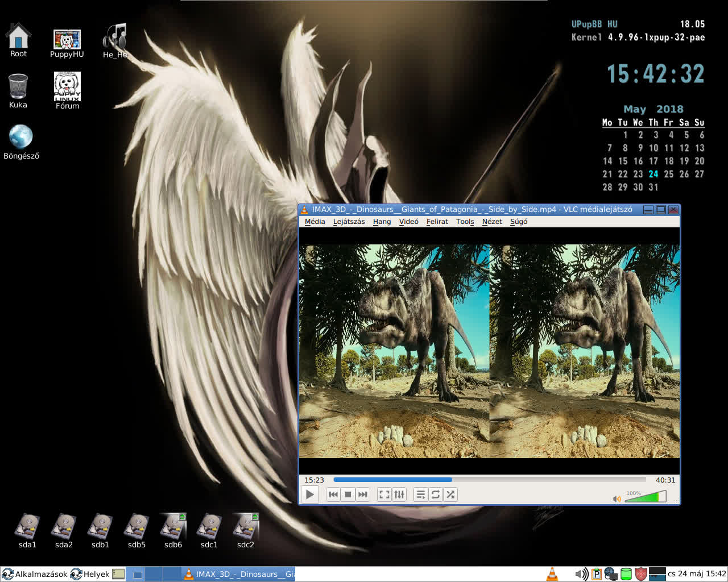Click terminal launcher in taskbar

pyautogui.click(x=118, y=574)
